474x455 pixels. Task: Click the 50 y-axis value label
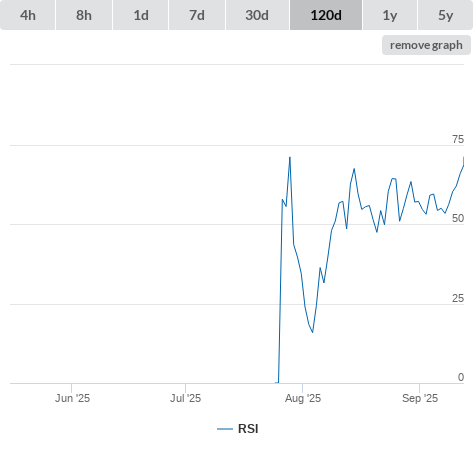pos(458,218)
